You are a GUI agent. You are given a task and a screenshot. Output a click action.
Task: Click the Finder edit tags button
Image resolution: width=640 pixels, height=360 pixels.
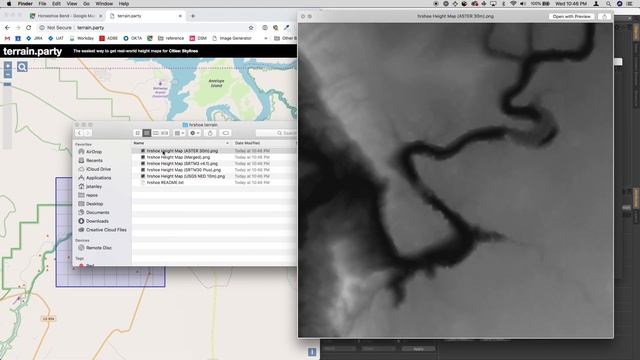225,133
